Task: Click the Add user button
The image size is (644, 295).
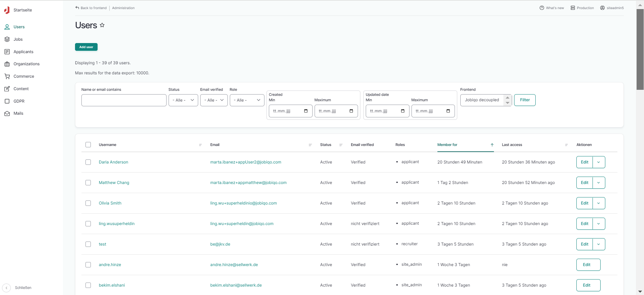Action: point(86,47)
